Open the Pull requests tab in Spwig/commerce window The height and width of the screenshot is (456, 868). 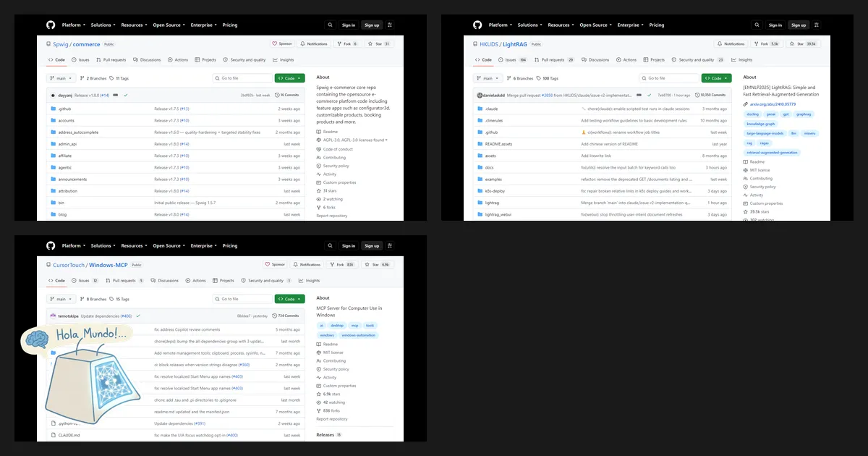pyautogui.click(x=111, y=60)
